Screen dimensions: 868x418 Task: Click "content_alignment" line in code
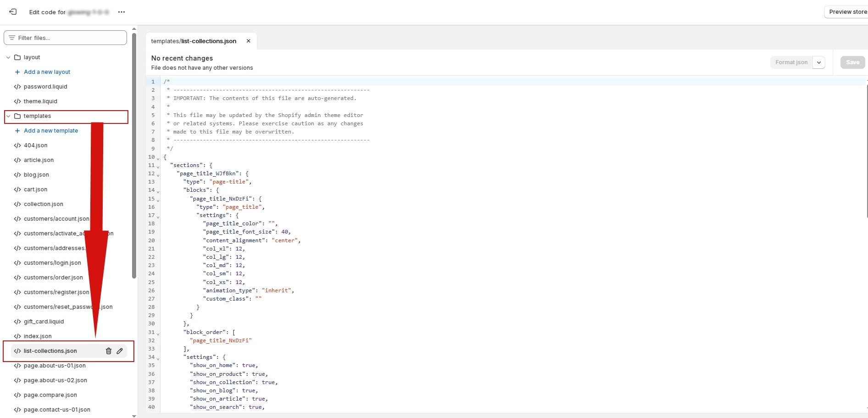tap(252, 240)
